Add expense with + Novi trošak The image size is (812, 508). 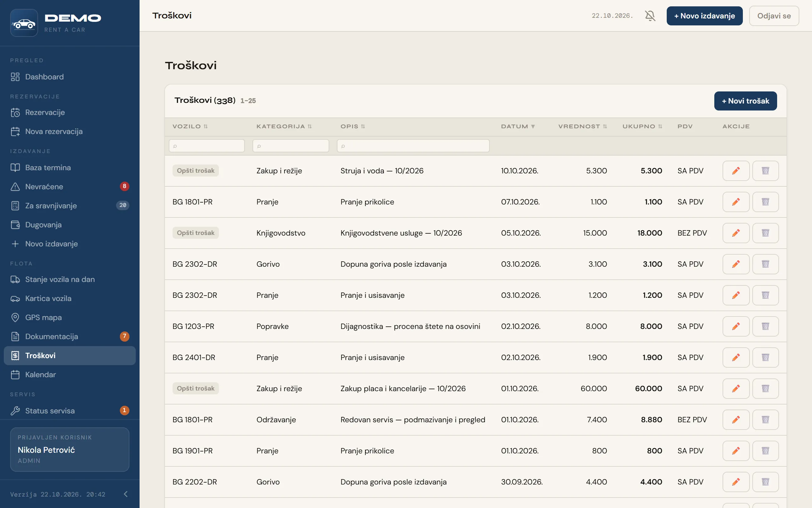point(745,101)
